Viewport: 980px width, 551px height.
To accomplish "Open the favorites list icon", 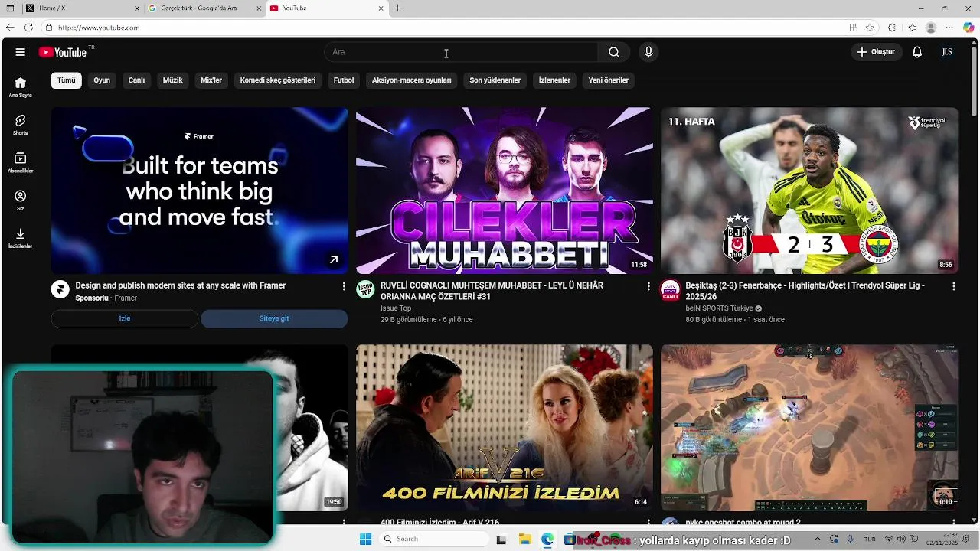I will point(913,28).
